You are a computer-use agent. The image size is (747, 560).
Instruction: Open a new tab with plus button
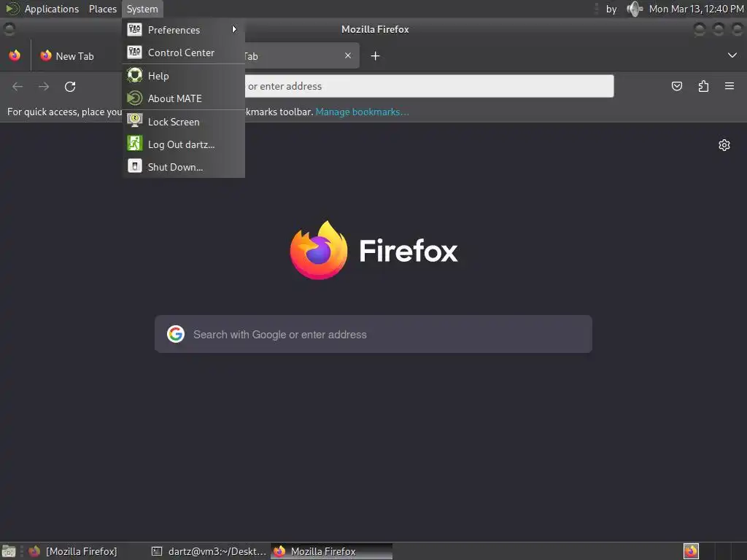375,55
